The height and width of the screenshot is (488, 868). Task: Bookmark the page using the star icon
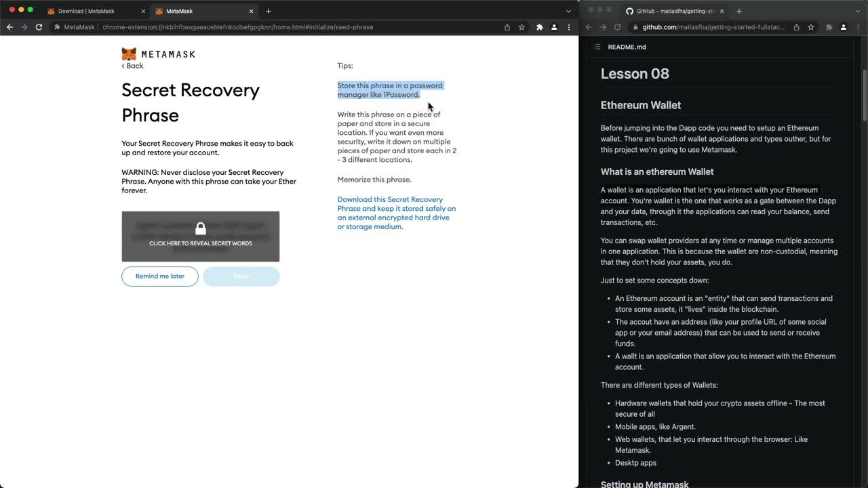pyautogui.click(x=522, y=27)
